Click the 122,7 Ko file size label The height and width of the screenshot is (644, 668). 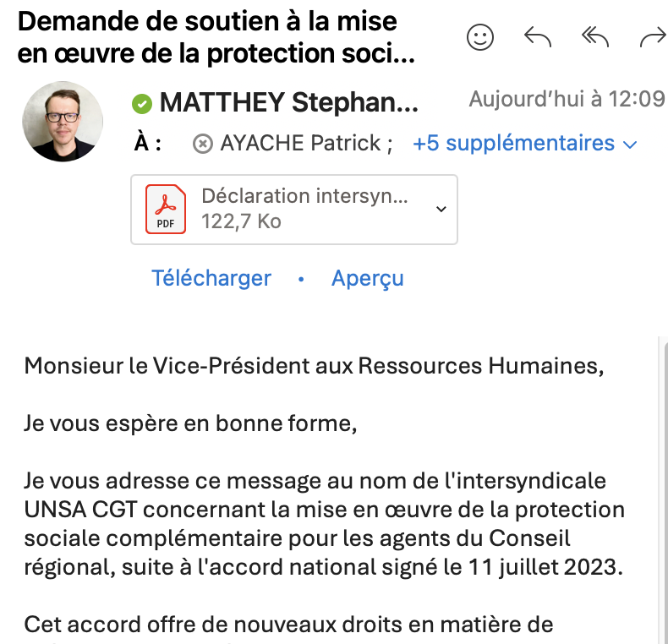pyautogui.click(x=241, y=221)
